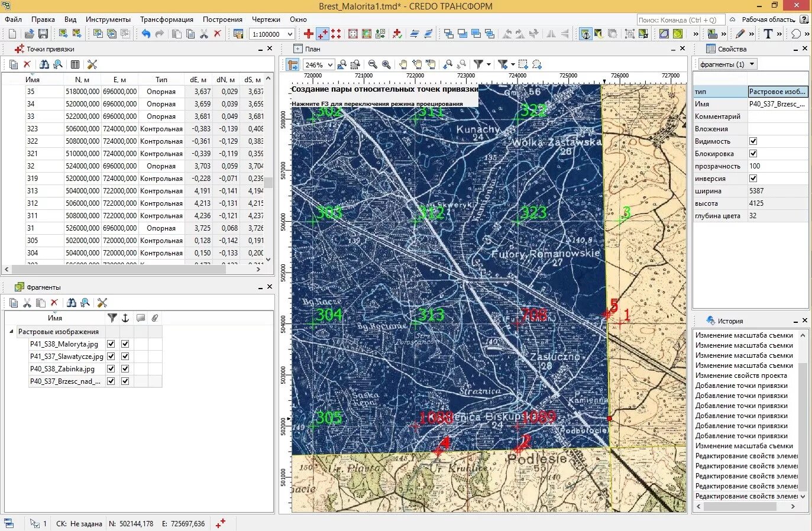
Task: Click the binoculars find icon in Фрагменты panel
Action: (x=72, y=302)
